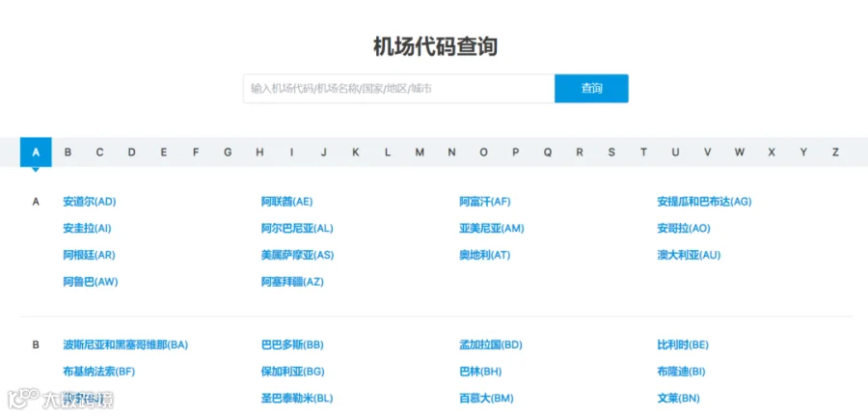The height and width of the screenshot is (416, 868).
Task: Switch to the L letter tab
Action: [388, 153]
